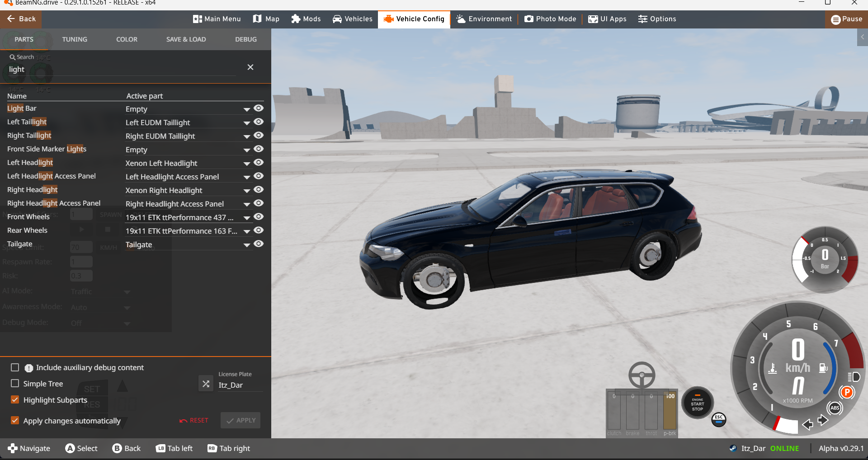Click the ABS indicator icon
Image resolution: width=868 pixels, height=460 pixels.
coord(835,408)
